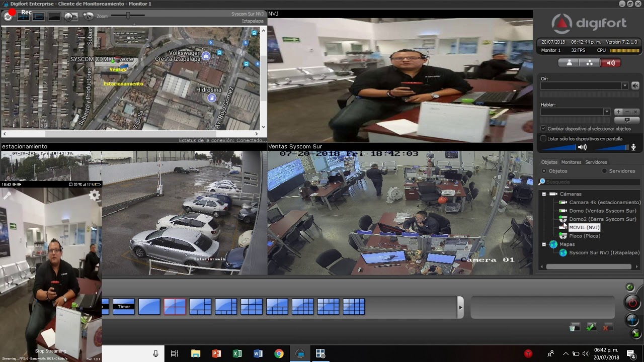Viewport: 644px width, 362px height.
Task: Click the speaker icon below the checkboxes
Action: (x=582, y=147)
